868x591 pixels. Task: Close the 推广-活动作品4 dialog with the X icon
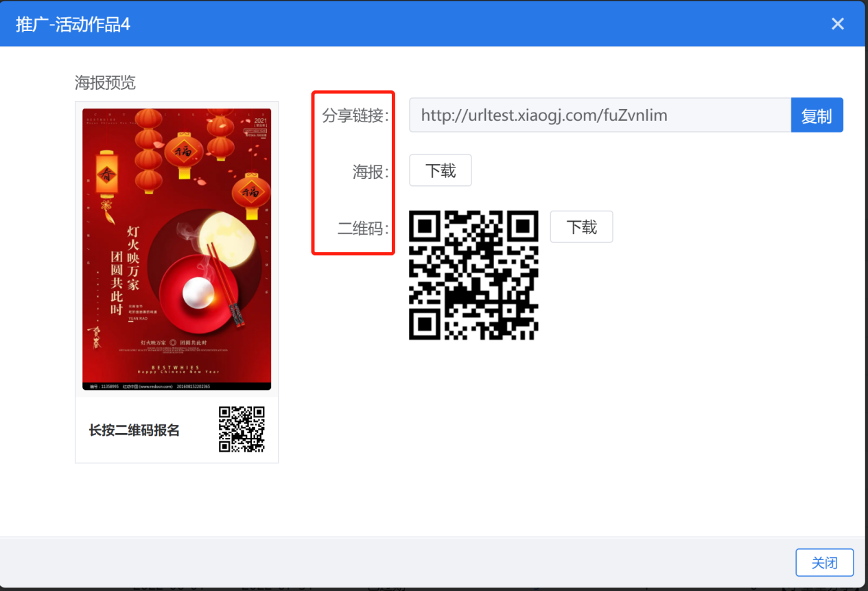click(x=838, y=24)
